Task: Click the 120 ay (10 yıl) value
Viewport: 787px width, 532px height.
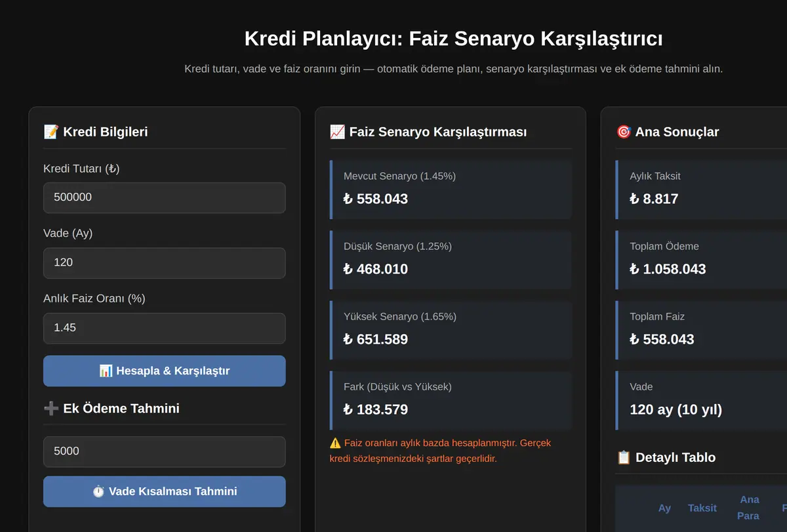Action: point(676,409)
